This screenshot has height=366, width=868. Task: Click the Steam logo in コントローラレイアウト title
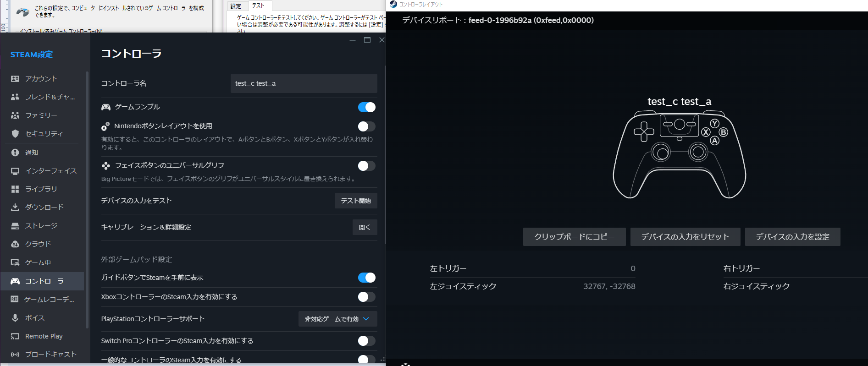point(393,5)
